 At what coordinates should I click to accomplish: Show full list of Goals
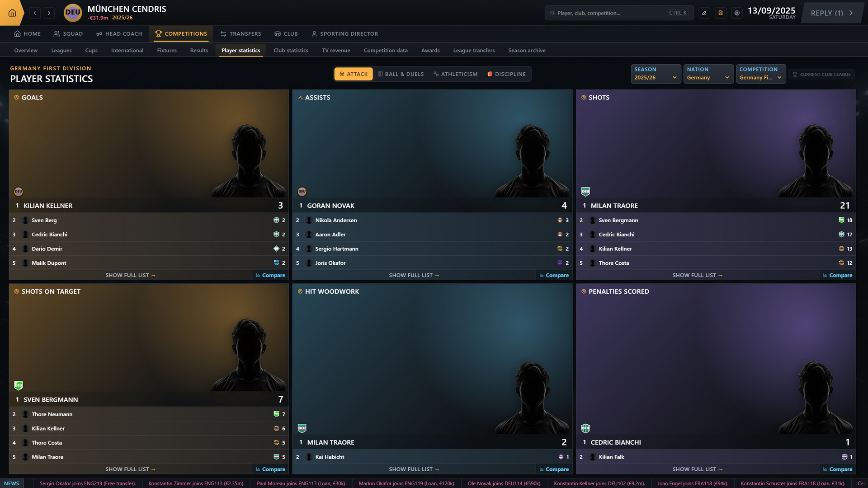(130, 275)
